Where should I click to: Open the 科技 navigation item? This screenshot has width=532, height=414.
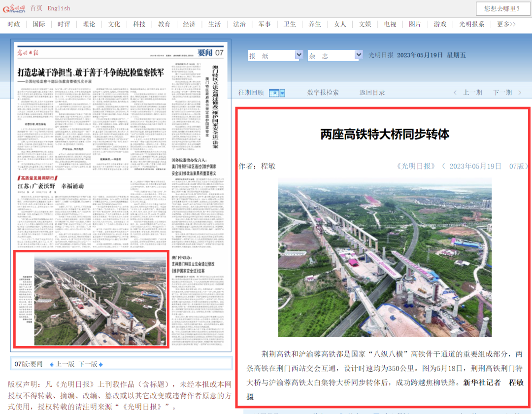(139, 24)
